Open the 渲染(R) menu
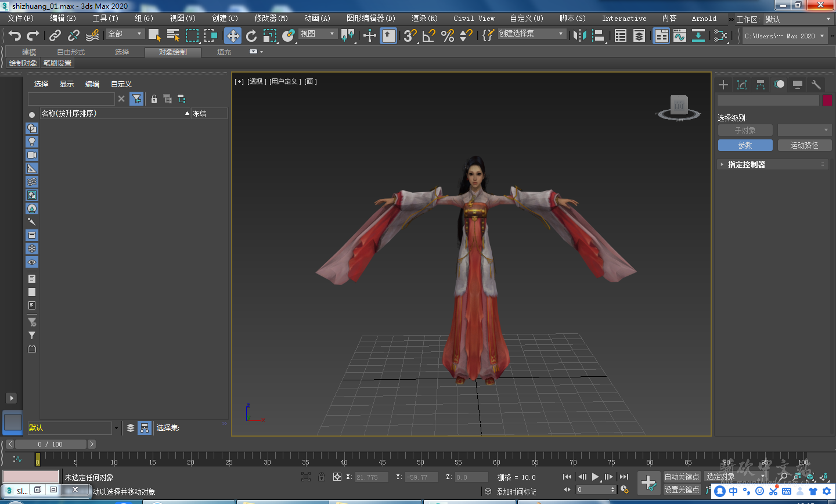The height and width of the screenshot is (504, 836). coord(424,18)
